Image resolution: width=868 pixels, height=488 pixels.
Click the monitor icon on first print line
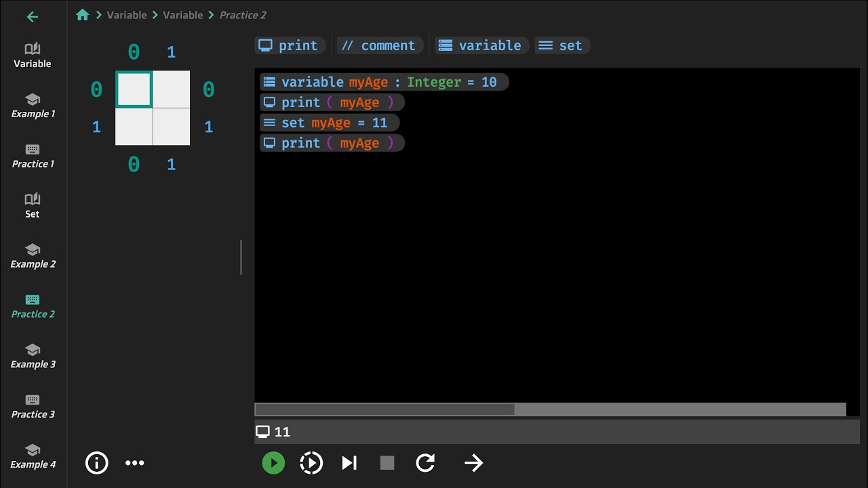point(269,102)
